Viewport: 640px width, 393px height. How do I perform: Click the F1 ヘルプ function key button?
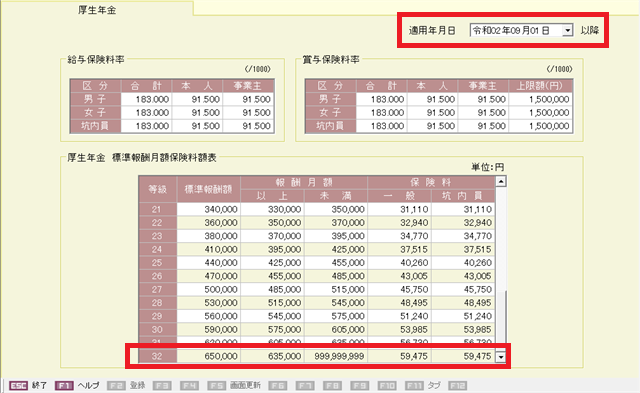(x=77, y=386)
